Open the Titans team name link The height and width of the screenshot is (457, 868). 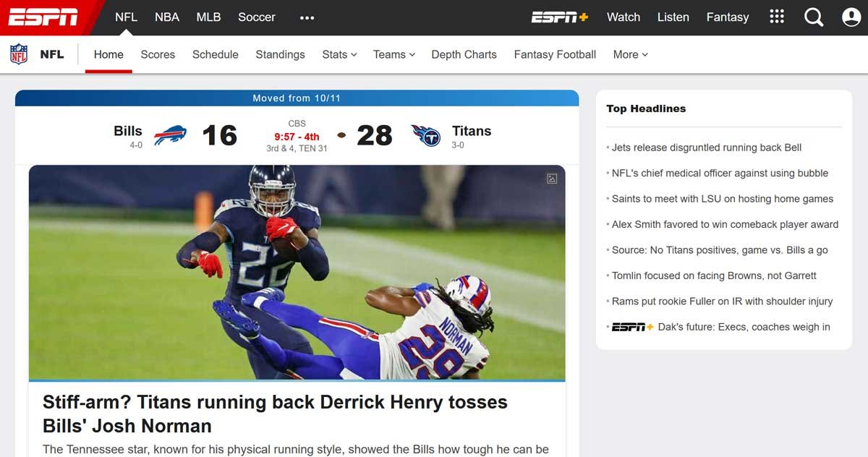coord(472,131)
